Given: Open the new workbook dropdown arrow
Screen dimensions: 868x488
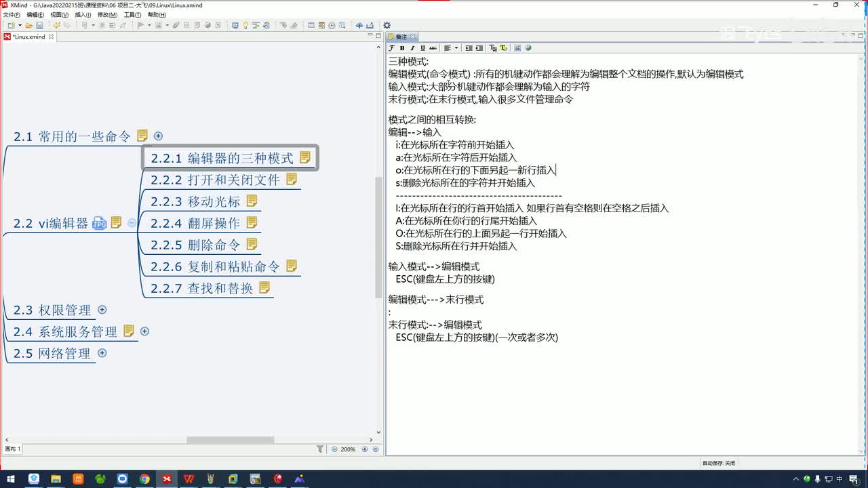Looking at the screenshot, I should pyautogui.click(x=20, y=26).
